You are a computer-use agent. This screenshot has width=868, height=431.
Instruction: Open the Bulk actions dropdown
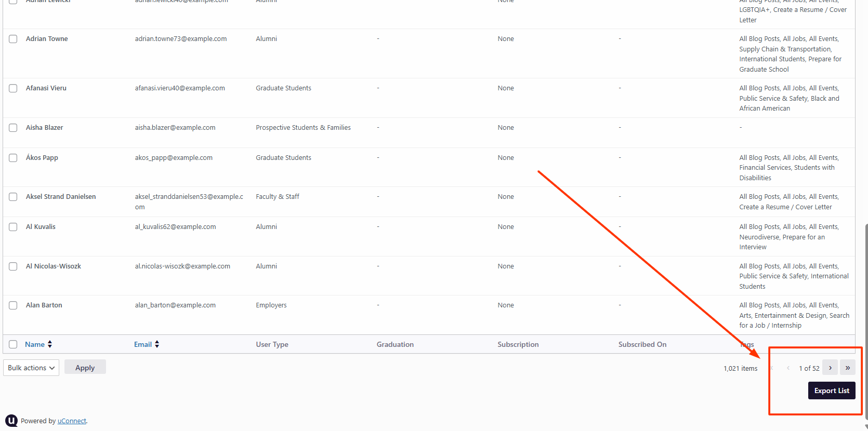(31, 368)
